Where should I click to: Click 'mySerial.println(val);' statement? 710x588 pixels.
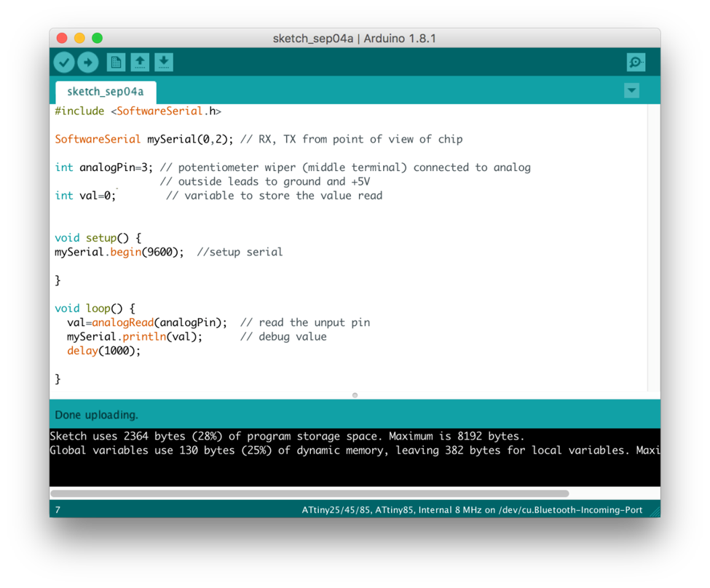click(135, 336)
